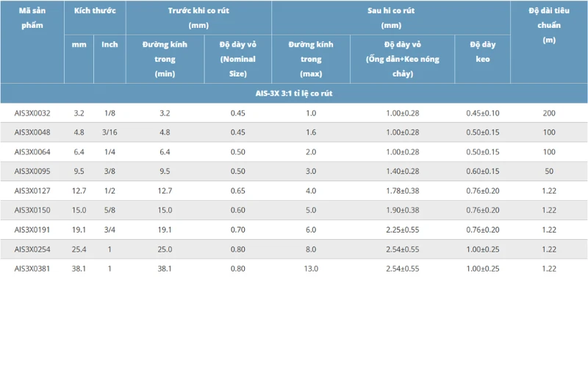Select product code AIS3X0254
This screenshot has height=368, width=588.
32,249
